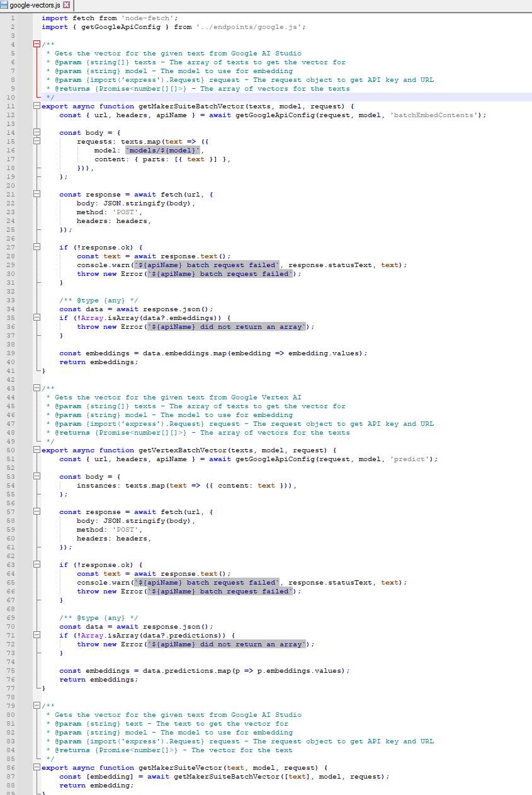Collapse the fetch call block on line 21
532x795 pixels.
[x=37, y=194]
